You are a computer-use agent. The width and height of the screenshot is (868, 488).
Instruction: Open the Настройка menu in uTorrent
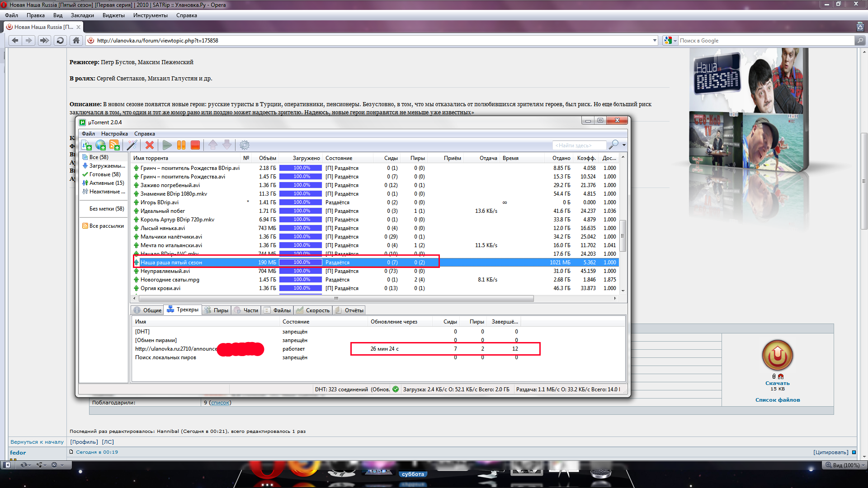[114, 134]
